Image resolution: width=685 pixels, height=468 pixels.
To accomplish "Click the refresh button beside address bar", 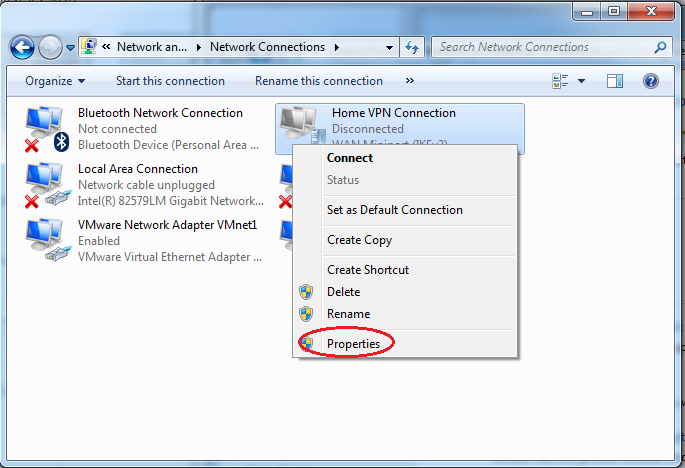I will coord(412,47).
